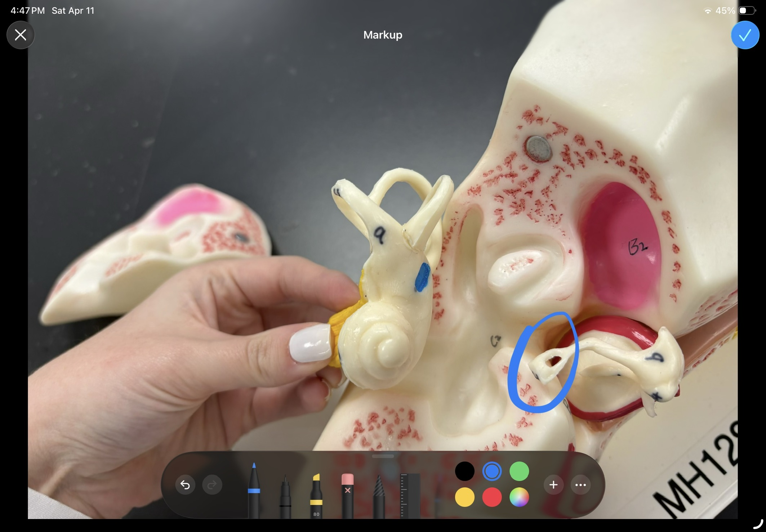Choose the yellow color swatch

pyautogui.click(x=465, y=497)
